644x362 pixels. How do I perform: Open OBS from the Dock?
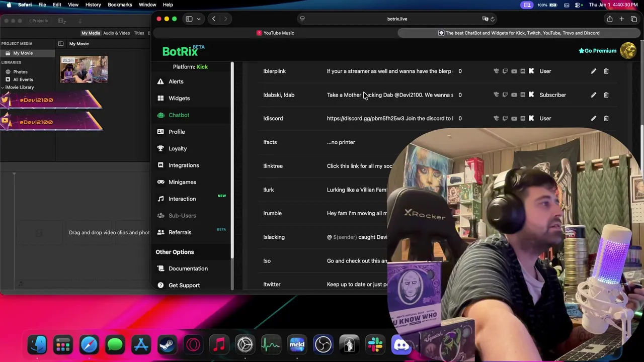pos(323,345)
